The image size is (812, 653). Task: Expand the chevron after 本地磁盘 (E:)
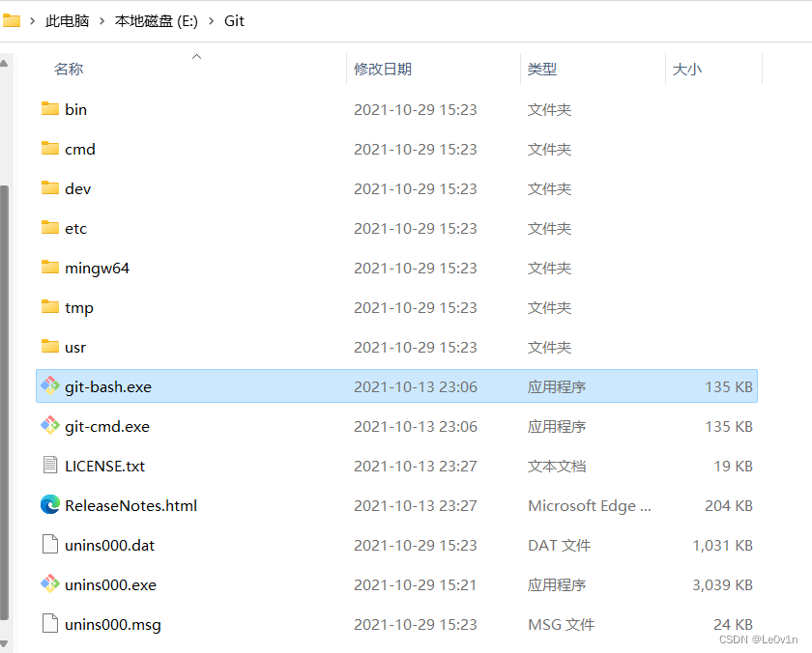(x=212, y=21)
